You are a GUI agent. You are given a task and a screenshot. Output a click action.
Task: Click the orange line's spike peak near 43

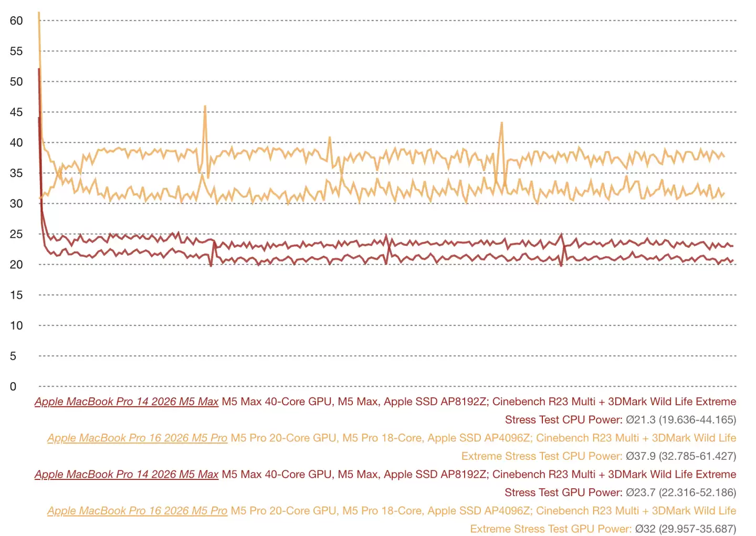pos(501,123)
